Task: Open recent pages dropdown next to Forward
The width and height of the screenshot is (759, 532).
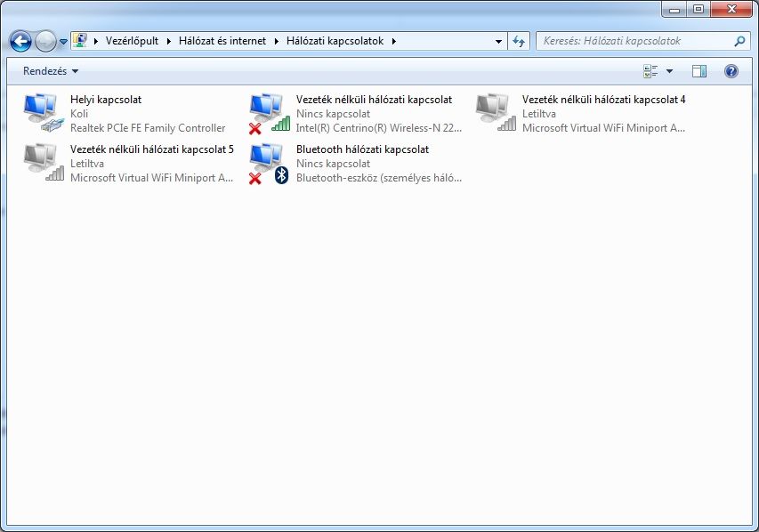Action: 63,42
